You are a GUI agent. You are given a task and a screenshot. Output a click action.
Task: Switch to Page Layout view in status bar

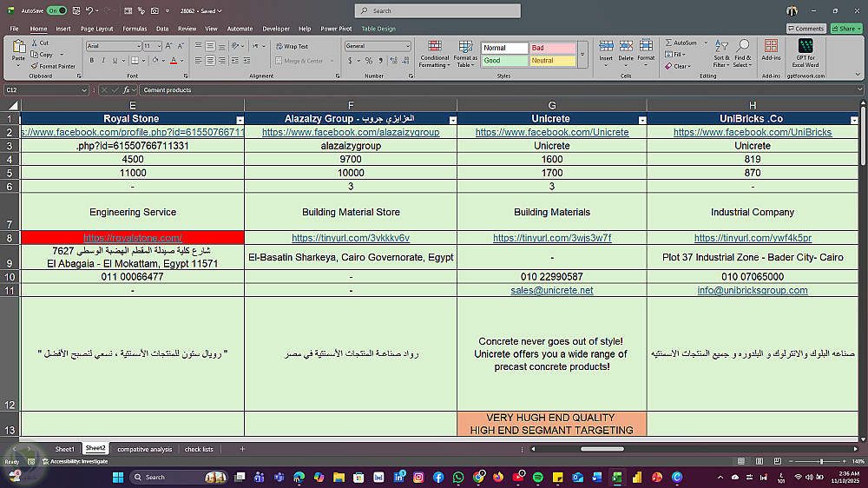pyautogui.click(x=759, y=461)
